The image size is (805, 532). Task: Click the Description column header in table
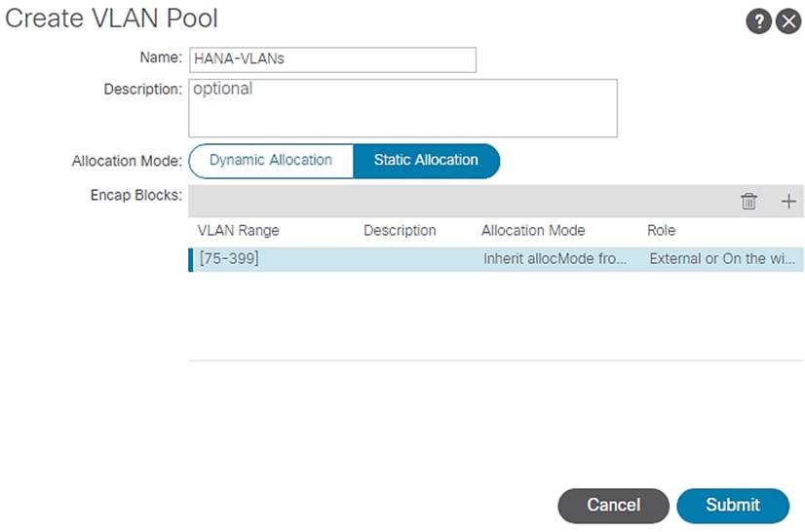[400, 231]
